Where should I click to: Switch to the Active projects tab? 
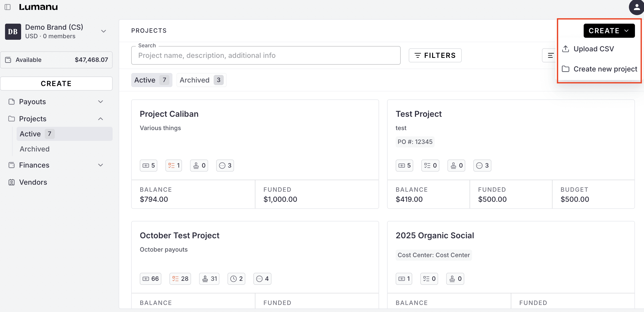[x=152, y=80]
